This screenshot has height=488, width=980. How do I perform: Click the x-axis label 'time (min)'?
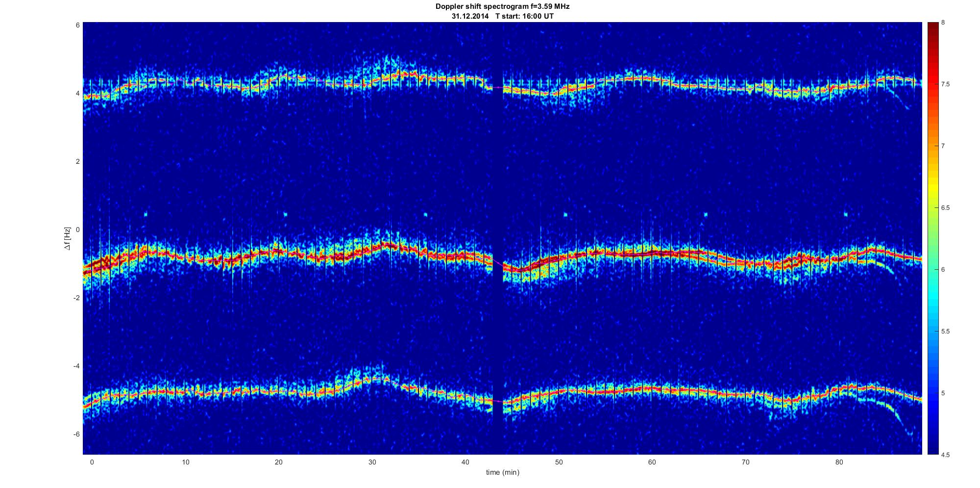502,473
